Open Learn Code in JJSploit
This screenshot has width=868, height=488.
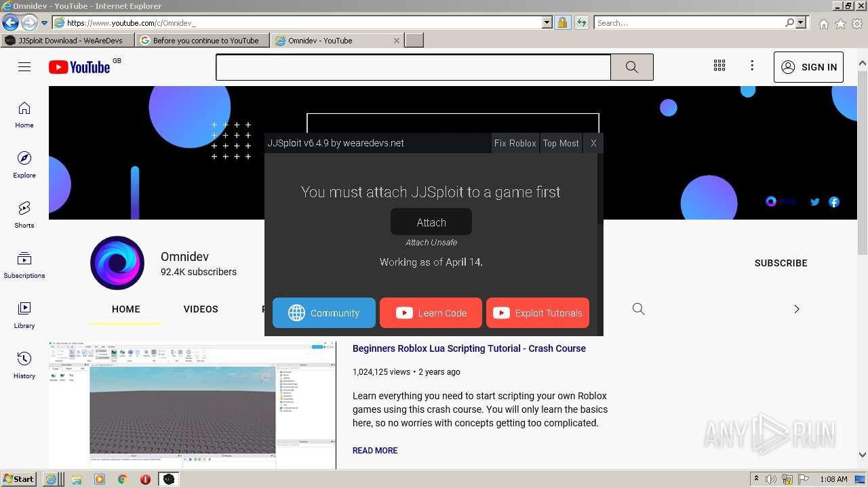coord(431,312)
